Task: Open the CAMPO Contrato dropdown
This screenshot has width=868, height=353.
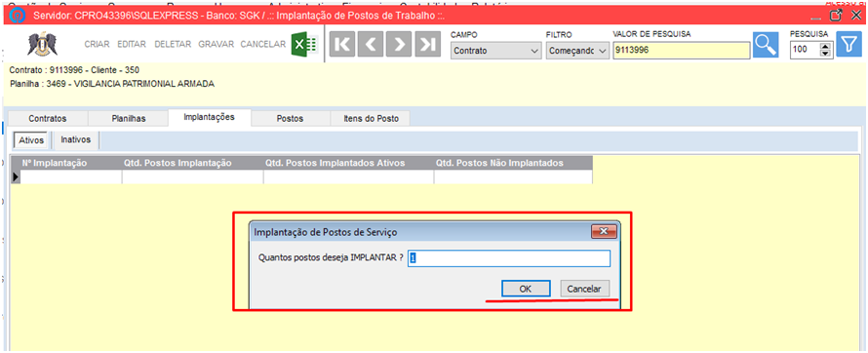Action: pyautogui.click(x=496, y=51)
